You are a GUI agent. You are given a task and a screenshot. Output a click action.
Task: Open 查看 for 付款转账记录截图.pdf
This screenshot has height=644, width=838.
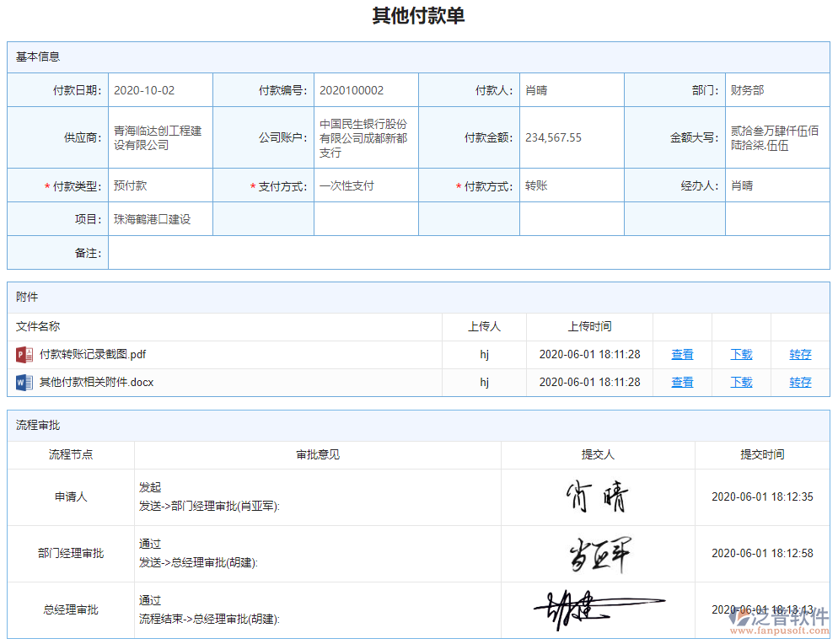point(682,354)
